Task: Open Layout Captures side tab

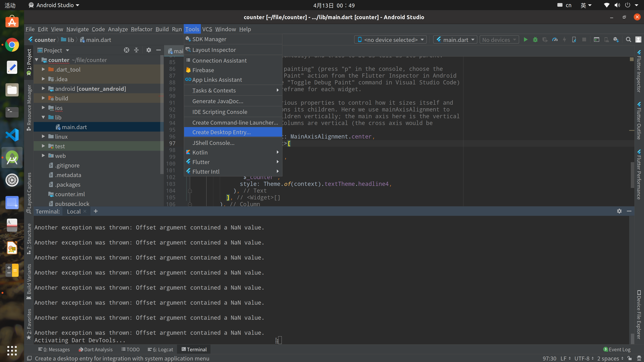Action: point(29,193)
